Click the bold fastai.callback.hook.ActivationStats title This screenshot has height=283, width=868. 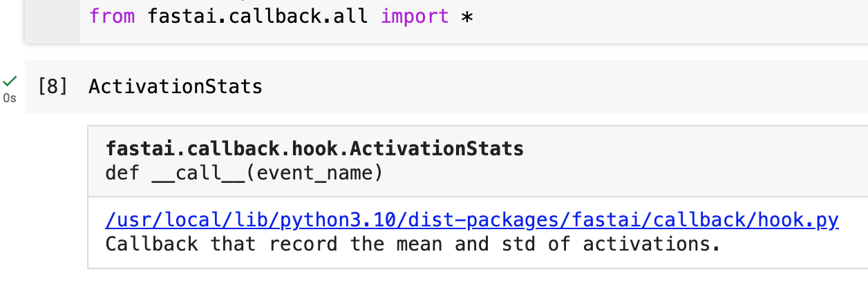(314, 148)
